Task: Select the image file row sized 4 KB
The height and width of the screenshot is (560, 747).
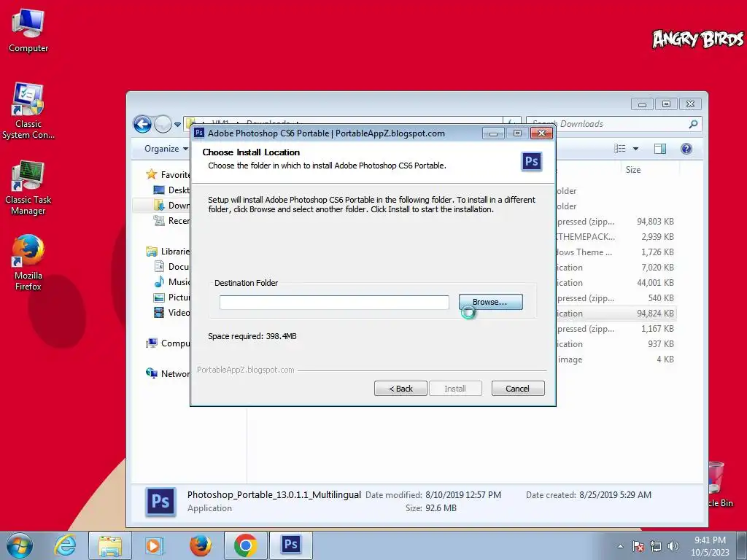Action: pos(616,359)
